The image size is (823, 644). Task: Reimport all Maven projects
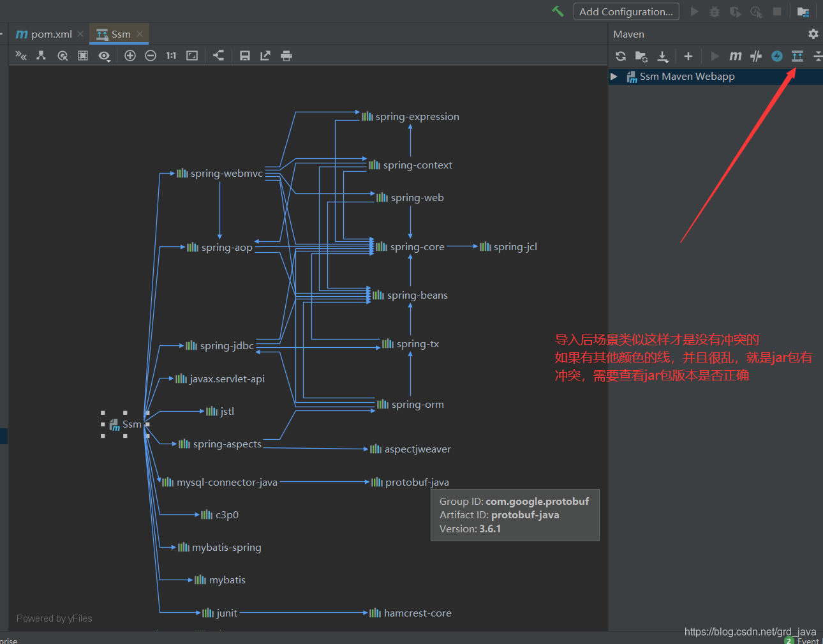pyautogui.click(x=621, y=56)
